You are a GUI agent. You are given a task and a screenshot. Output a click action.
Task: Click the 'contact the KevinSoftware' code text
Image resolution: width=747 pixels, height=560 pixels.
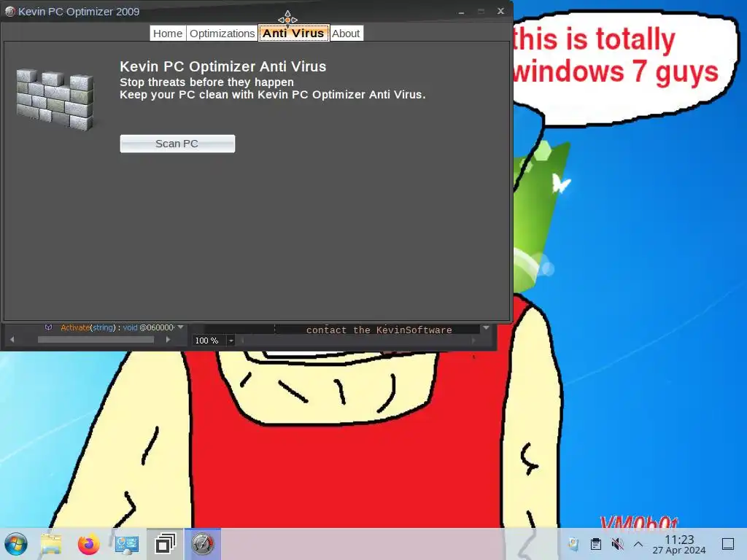tap(379, 330)
